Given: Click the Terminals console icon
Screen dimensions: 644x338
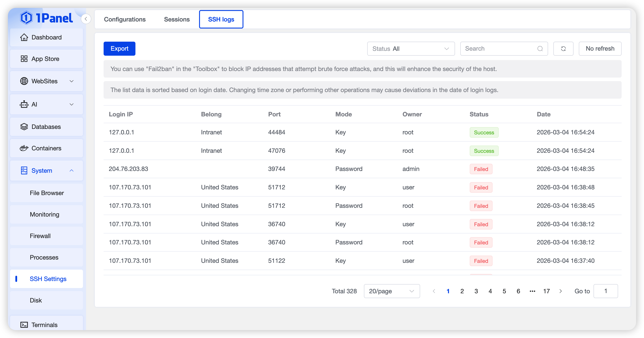Looking at the screenshot, I should (24, 325).
